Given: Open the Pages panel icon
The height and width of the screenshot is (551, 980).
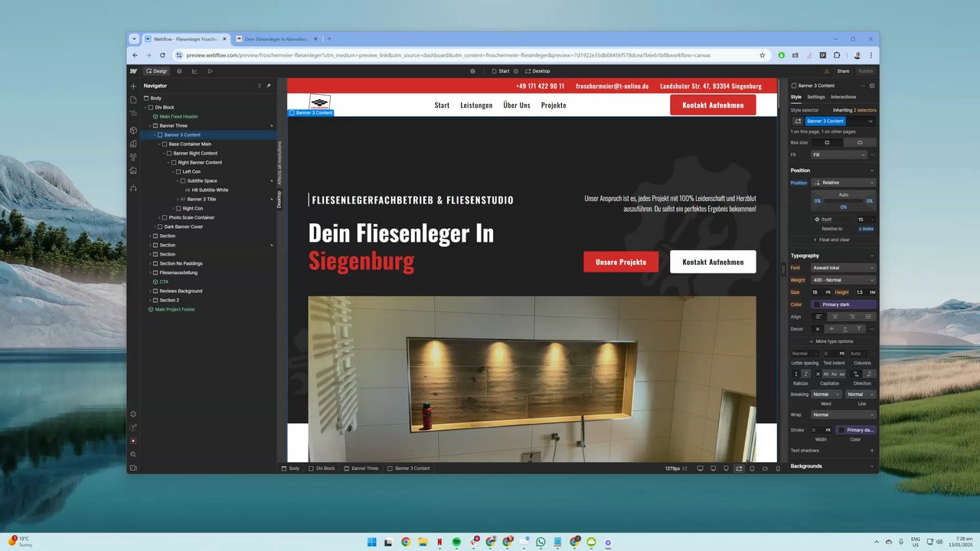Looking at the screenshot, I should pos(133,99).
